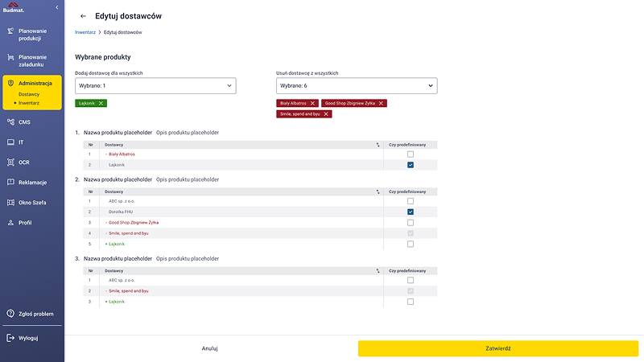The image size is (644, 362).
Task: Click the Biały Albatros supplier cell in product 1
Action: (122, 154)
